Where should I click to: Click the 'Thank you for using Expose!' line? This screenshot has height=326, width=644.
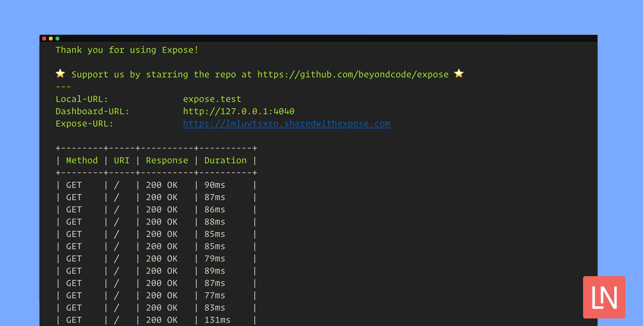[127, 50]
